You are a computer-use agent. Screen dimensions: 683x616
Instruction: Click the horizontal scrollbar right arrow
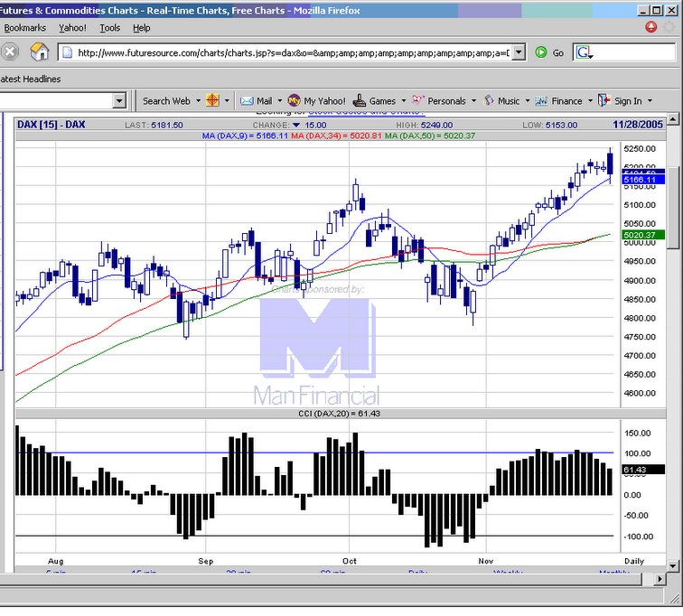pyautogui.click(x=660, y=579)
